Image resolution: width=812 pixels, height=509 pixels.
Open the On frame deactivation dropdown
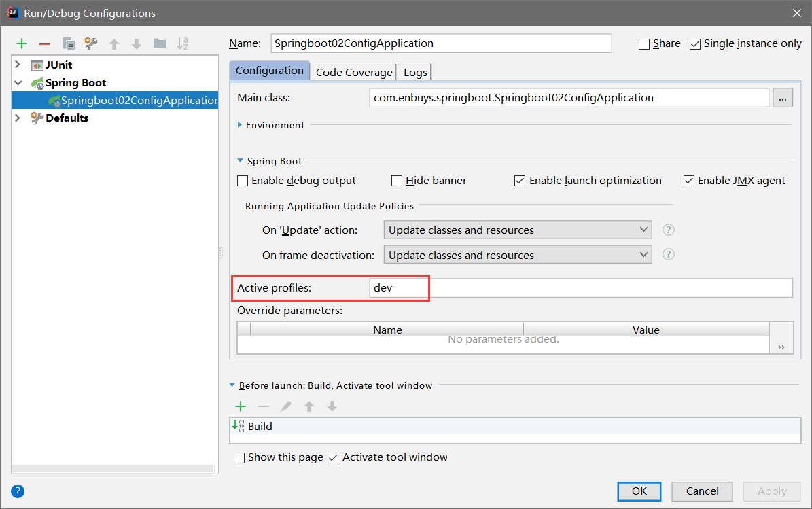(518, 255)
